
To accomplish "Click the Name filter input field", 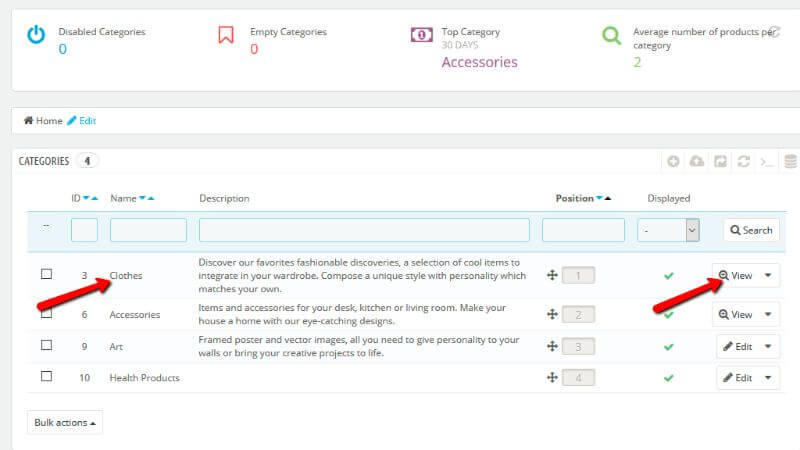I will 148,230.
